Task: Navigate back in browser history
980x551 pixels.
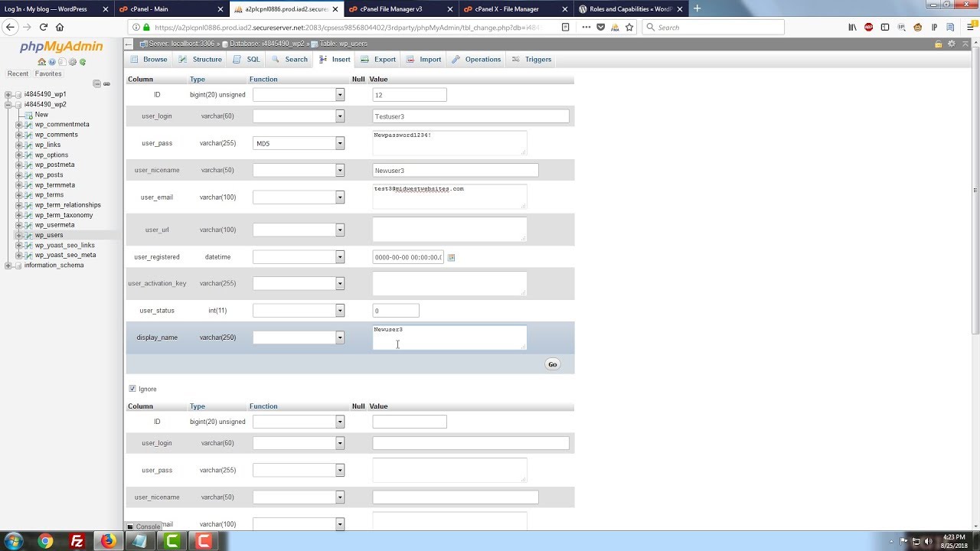Action: [10, 27]
